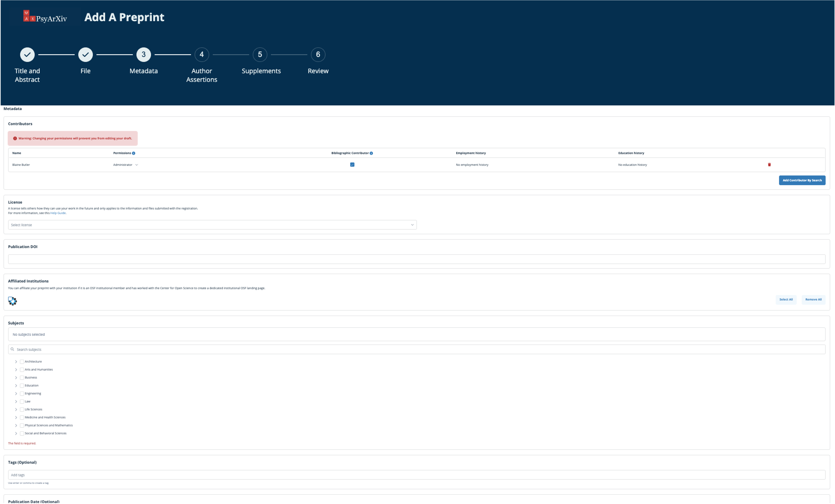The width and height of the screenshot is (835, 504).
Task: Go to step 6 Review
Action: [318, 55]
